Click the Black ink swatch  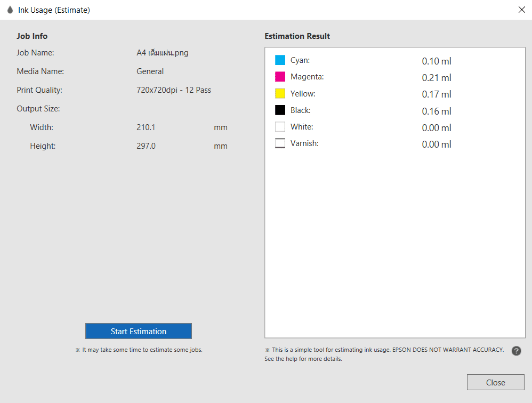[x=280, y=110]
